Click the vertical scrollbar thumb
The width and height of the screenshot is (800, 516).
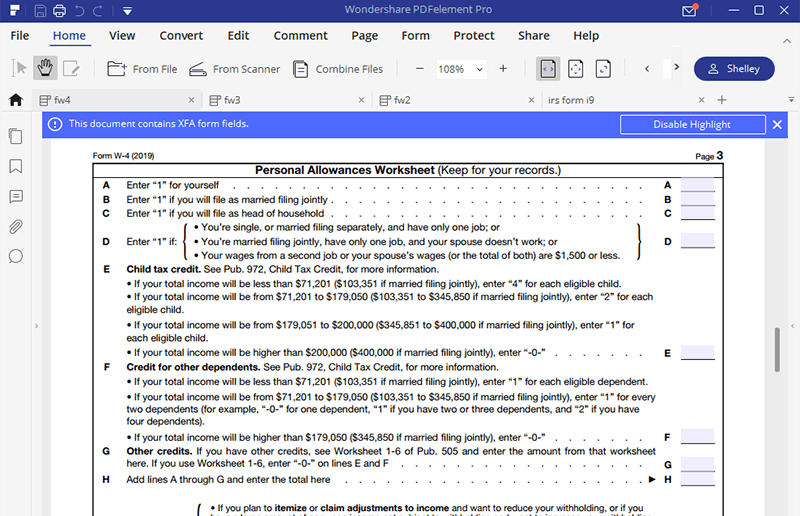[x=777, y=350]
